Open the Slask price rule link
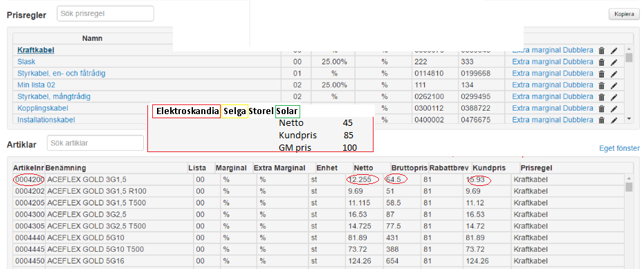Screen dimensions: 644x269 [26, 62]
